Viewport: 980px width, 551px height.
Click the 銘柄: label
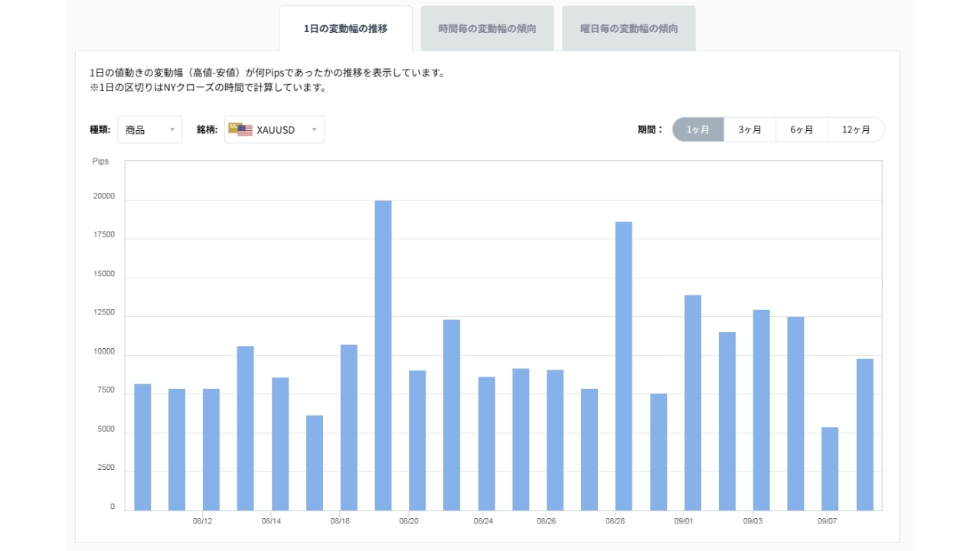tap(207, 129)
